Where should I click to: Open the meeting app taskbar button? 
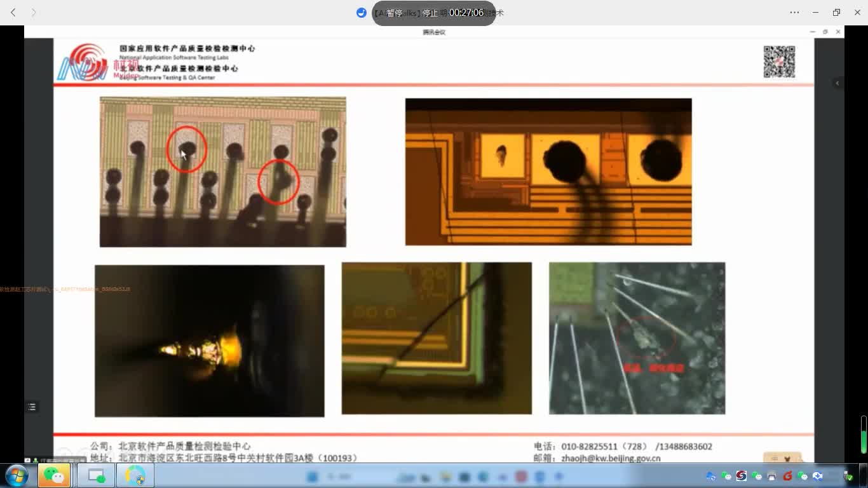coord(96,475)
